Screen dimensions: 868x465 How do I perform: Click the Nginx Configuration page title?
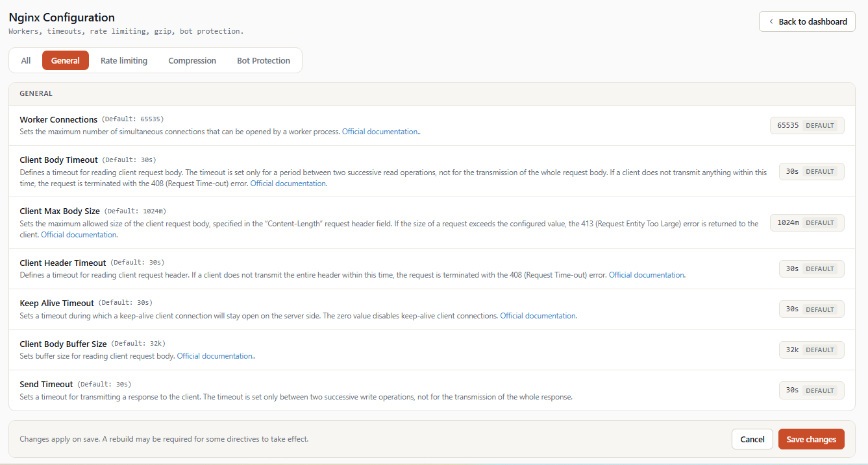pos(62,18)
